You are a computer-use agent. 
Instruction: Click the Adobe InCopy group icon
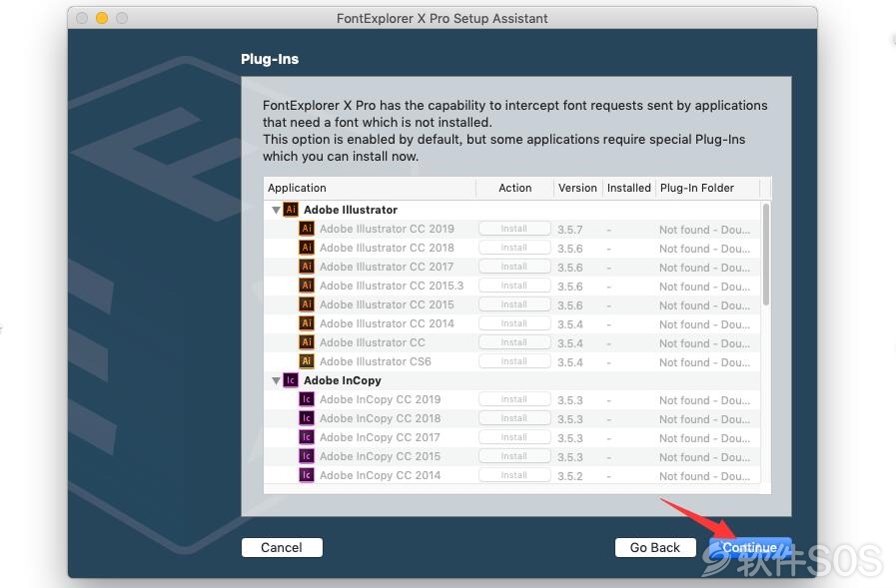tap(291, 380)
